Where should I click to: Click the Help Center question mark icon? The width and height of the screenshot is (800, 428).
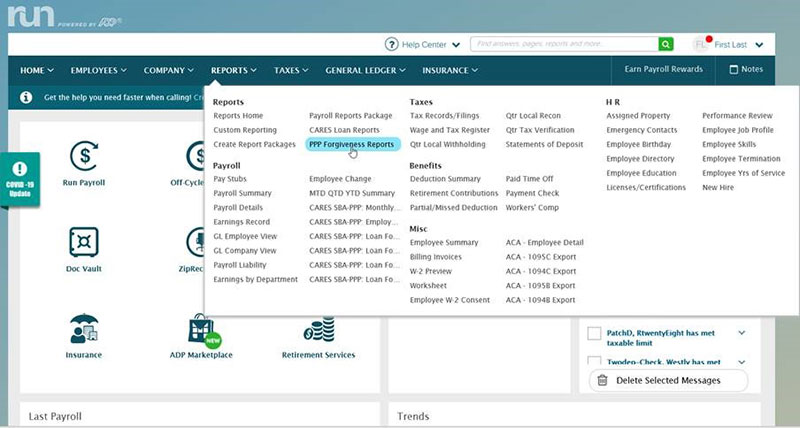(391, 44)
